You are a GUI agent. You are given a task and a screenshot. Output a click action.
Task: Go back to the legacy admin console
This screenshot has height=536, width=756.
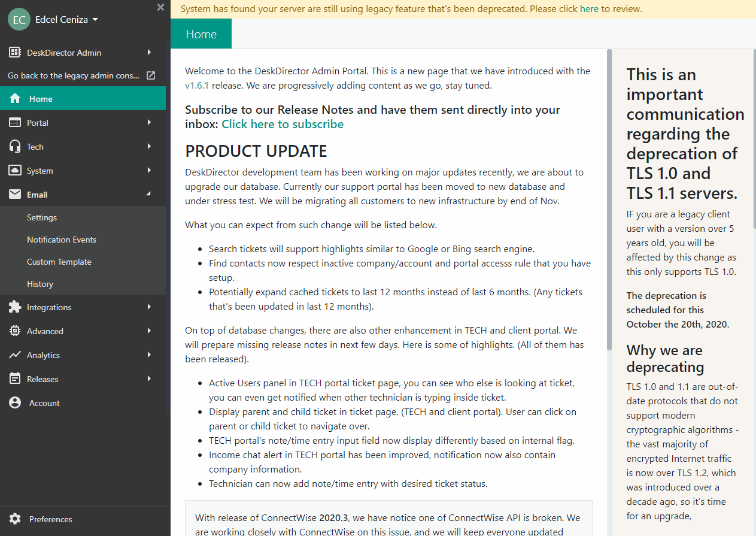[83, 75]
